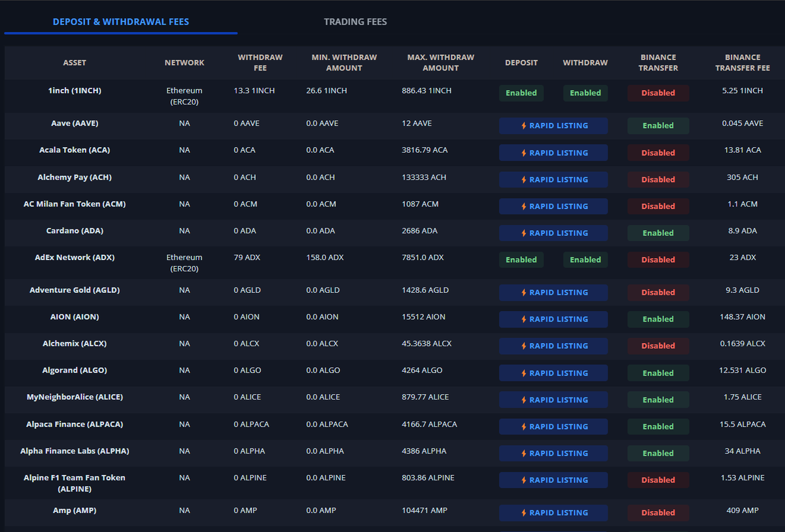
Task: Click the Binance Transfer Fee header
Action: coord(742,63)
